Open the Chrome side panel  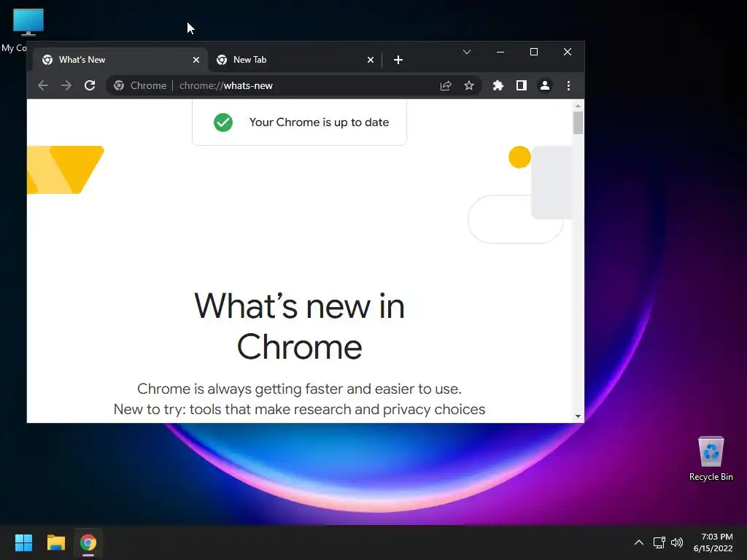tap(521, 86)
